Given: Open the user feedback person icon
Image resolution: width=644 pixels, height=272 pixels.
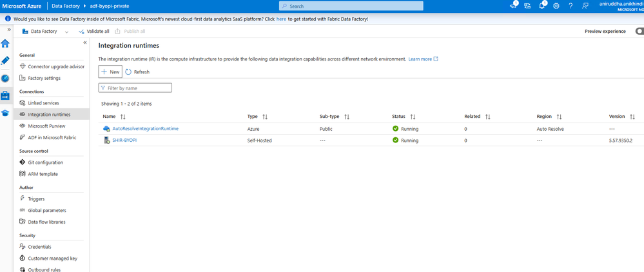Looking at the screenshot, I should pyautogui.click(x=585, y=6).
